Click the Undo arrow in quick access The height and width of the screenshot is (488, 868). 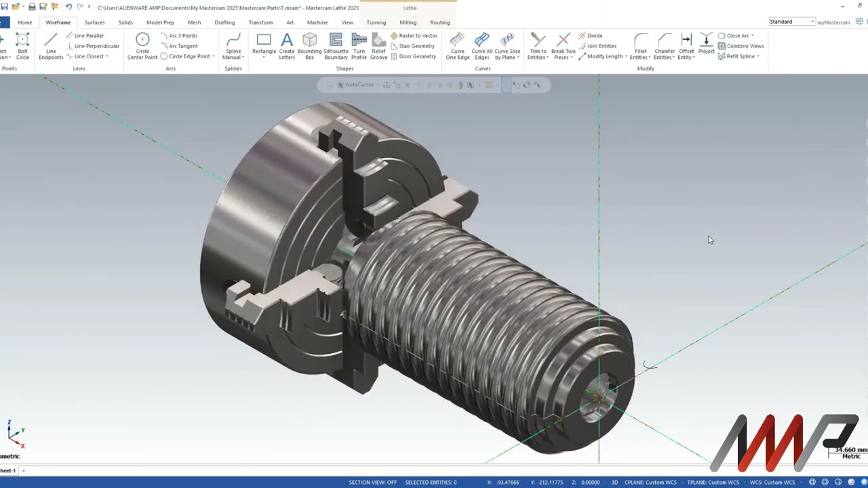point(68,7)
